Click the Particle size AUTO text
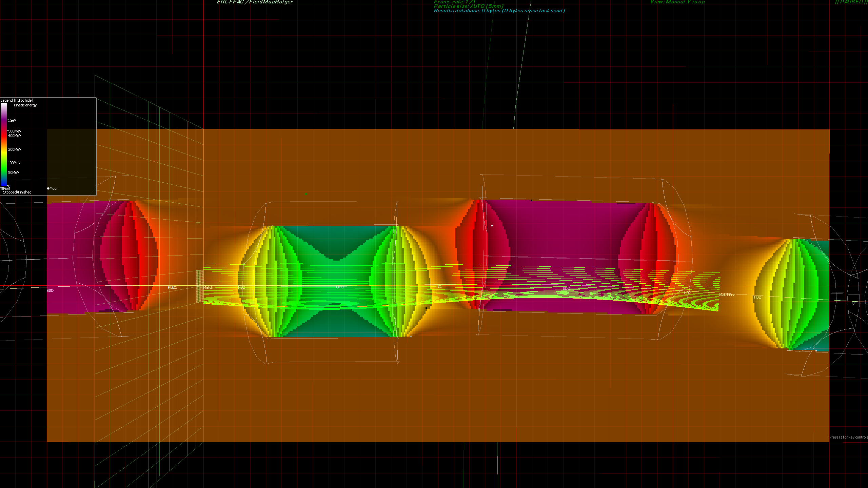This screenshot has height=488, width=868. tap(468, 6)
